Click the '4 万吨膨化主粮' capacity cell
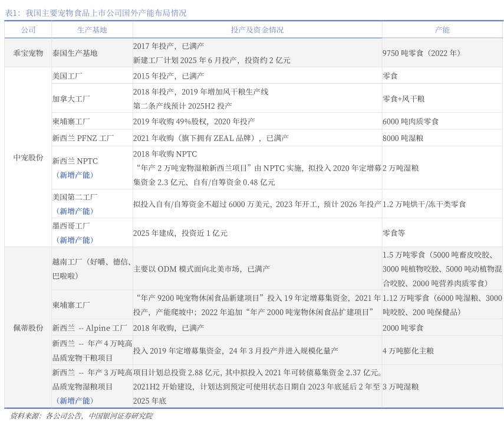The height and width of the screenshot is (439, 504). [x=408, y=350]
